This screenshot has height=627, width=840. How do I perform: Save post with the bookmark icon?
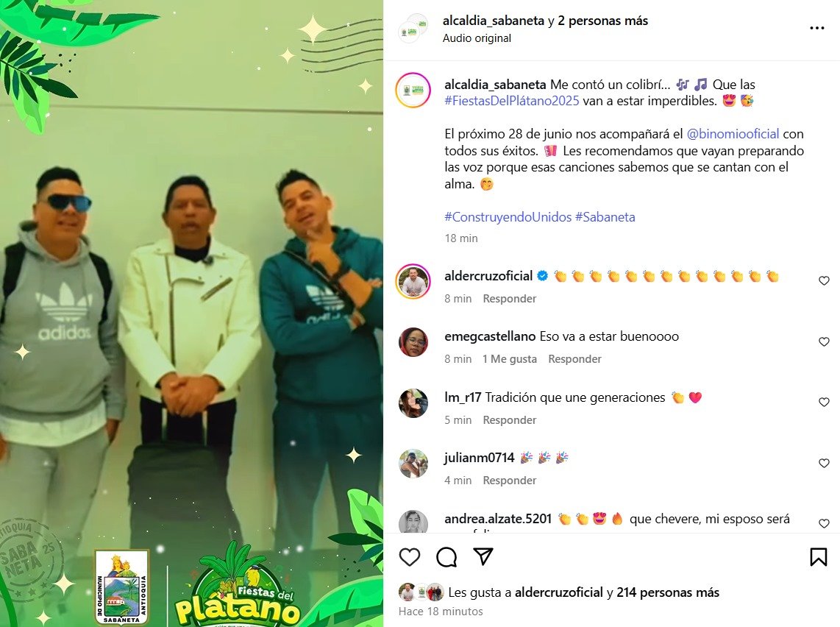pyautogui.click(x=818, y=557)
